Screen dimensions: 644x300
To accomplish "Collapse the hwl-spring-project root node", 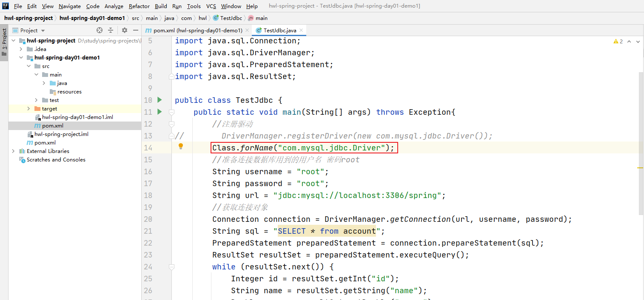I will point(13,41).
